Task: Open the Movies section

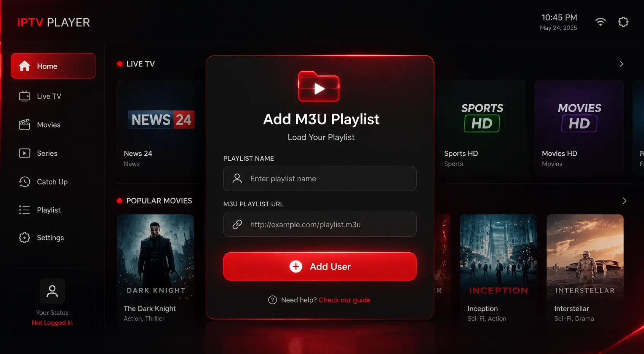Action: pyautogui.click(x=53, y=124)
